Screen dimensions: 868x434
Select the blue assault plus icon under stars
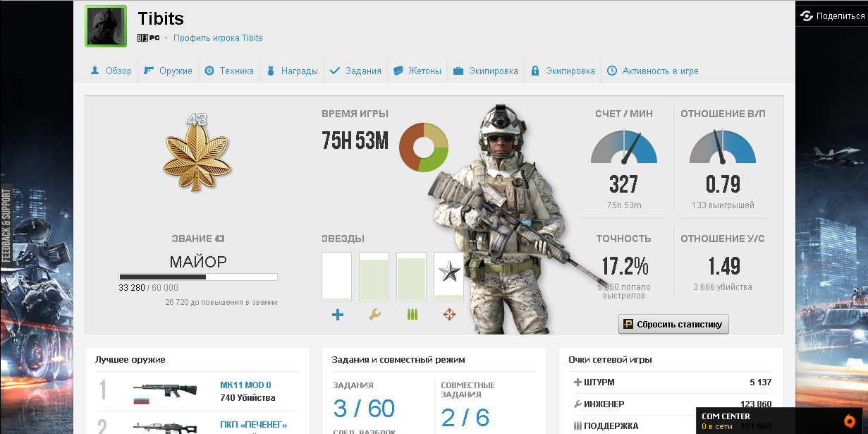click(x=337, y=315)
